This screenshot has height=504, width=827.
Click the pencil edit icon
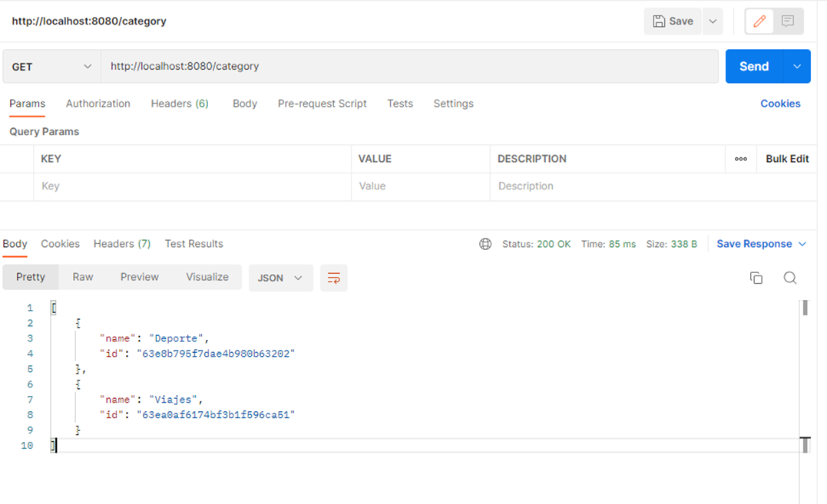pyautogui.click(x=759, y=21)
